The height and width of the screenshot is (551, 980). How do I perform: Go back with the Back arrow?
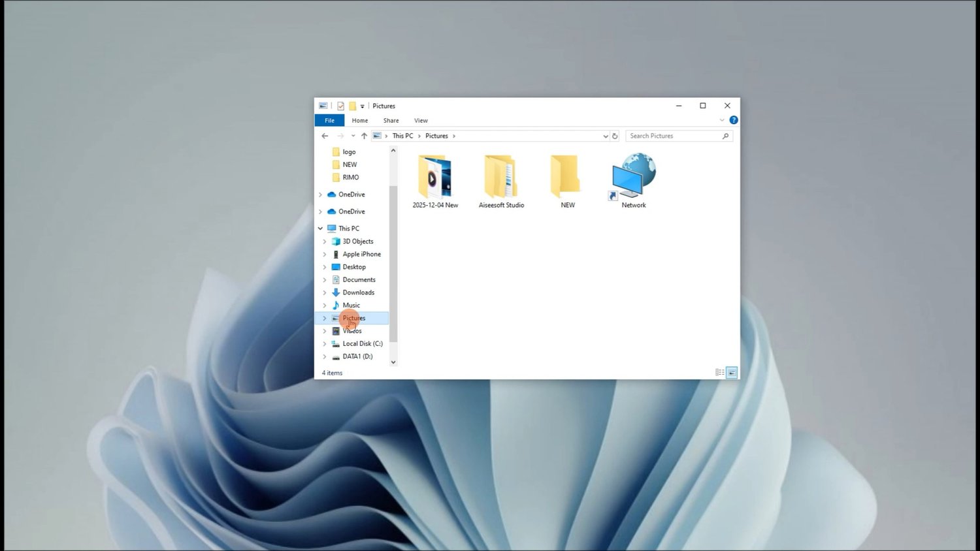click(x=325, y=136)
